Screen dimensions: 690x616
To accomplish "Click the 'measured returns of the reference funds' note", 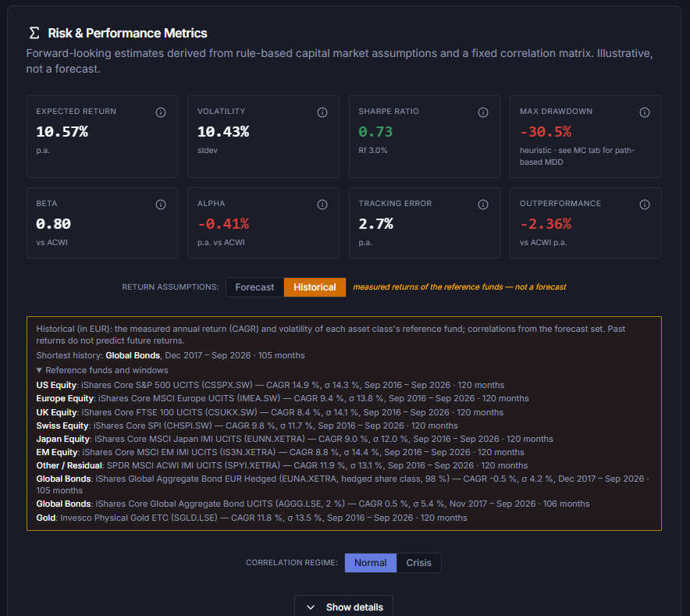I will pyautogui.click(x=460, y=287).
